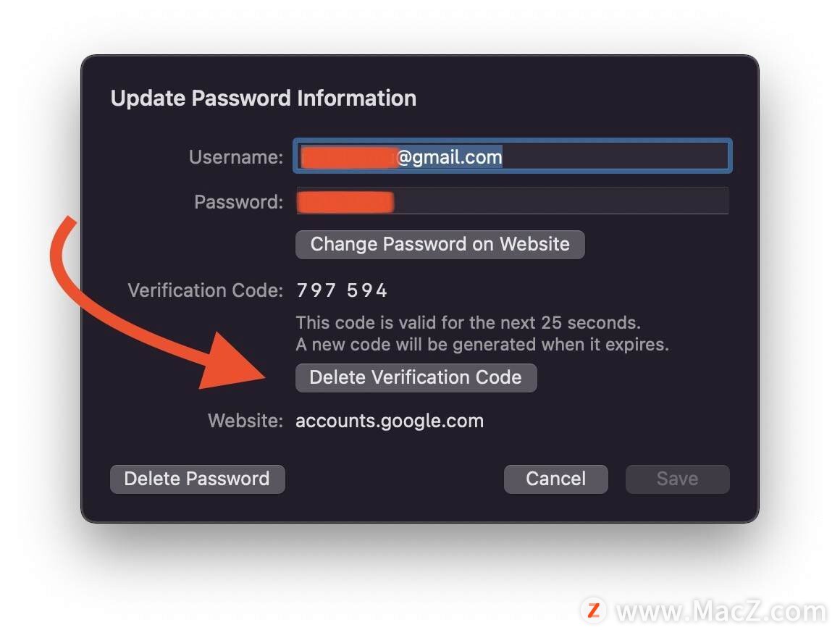Click the Website label
Viewport: 840px width, 630px height.
point(245,421)
